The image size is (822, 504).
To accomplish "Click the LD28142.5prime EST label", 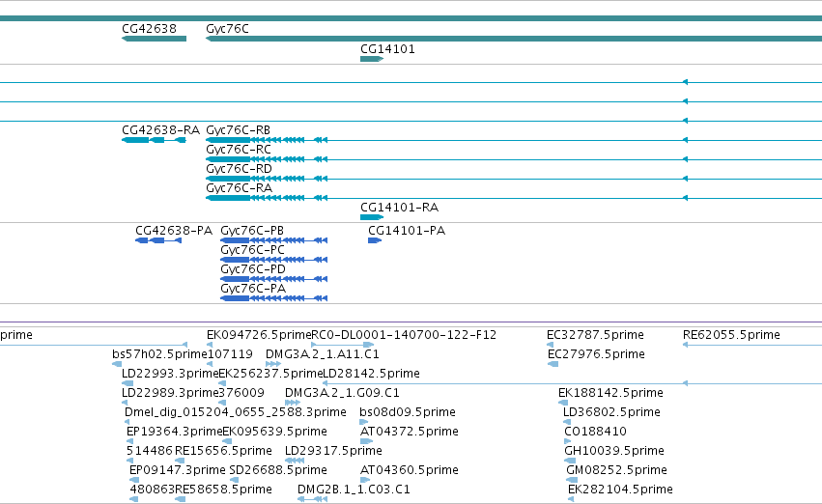I will click(x=371, y=374).
